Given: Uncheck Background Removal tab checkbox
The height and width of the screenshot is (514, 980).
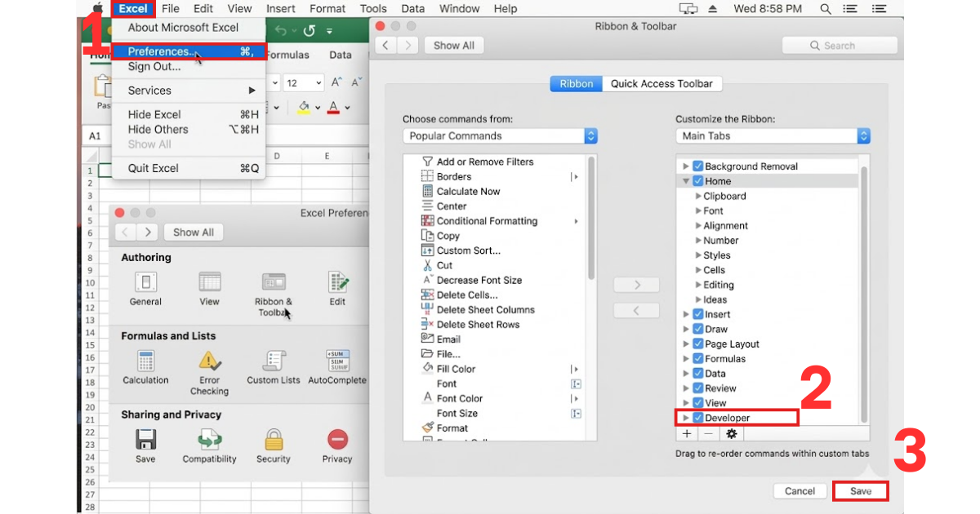Looking at the screenshot, I should [698, 166].
